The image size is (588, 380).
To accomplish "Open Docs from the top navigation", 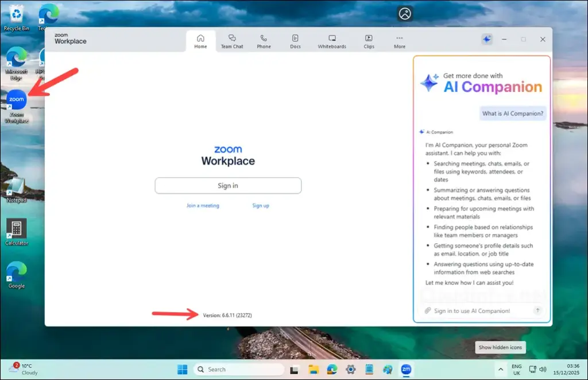I will coord(295,39).
